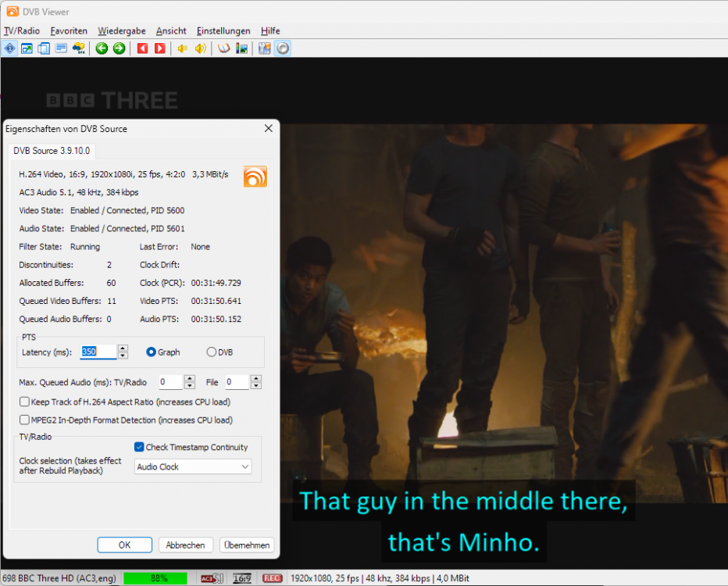
Task: Click the red left arrow toolbar button
Action: click(x=142, y=48)
